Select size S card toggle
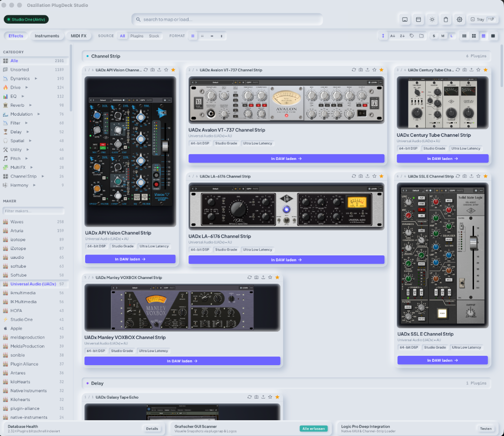The width and height of the screenshot is (504, 436). (x=434, y=36)
